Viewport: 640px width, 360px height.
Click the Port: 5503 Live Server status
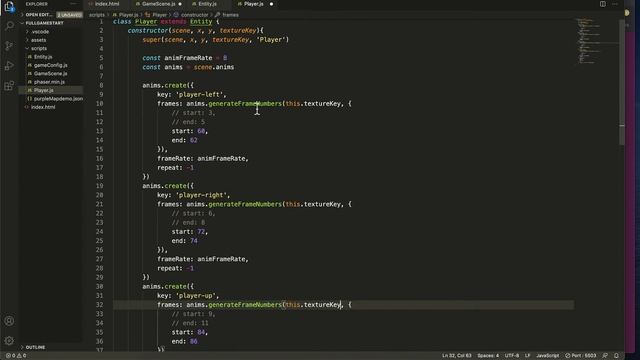(x=580, y=356)
